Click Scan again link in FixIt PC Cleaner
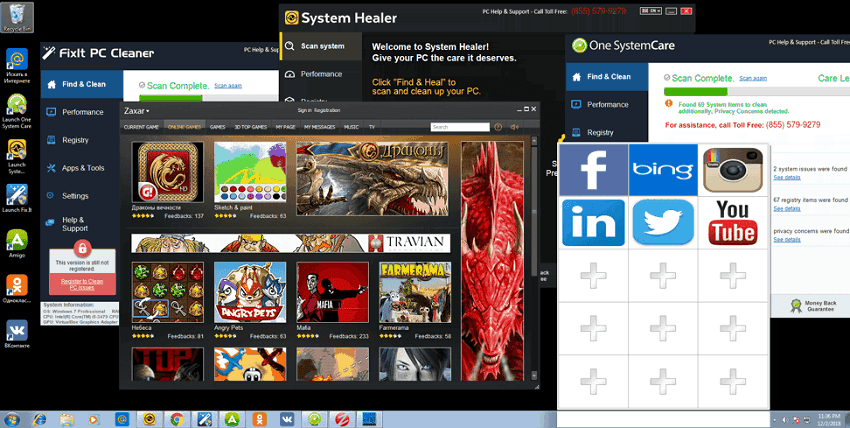Image resolution: width=850 pixels, height=428 pixels. pyautogui.click(x=227, y=87)
